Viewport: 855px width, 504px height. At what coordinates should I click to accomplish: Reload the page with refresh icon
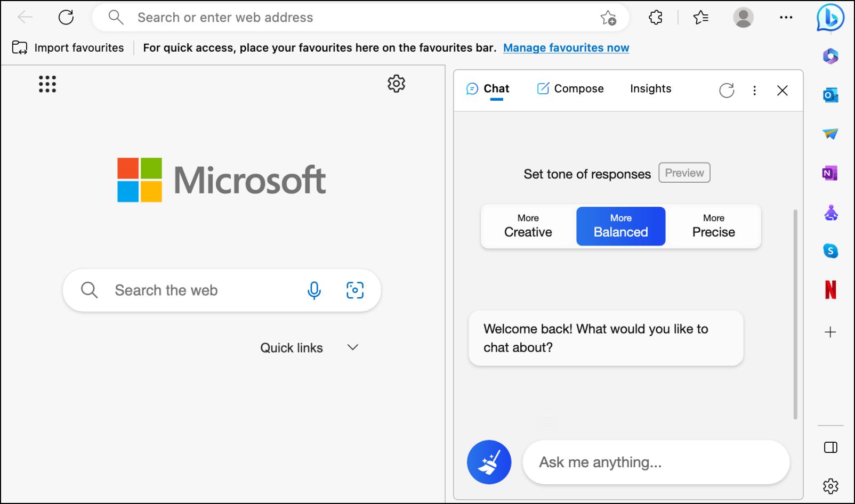[x=66, y=18]
